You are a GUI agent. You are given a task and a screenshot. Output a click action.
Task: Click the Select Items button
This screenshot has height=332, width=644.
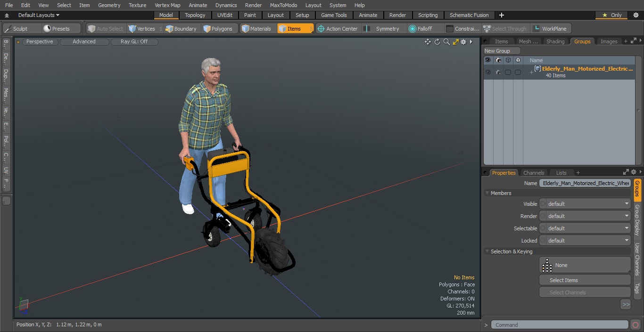[585, 280]
